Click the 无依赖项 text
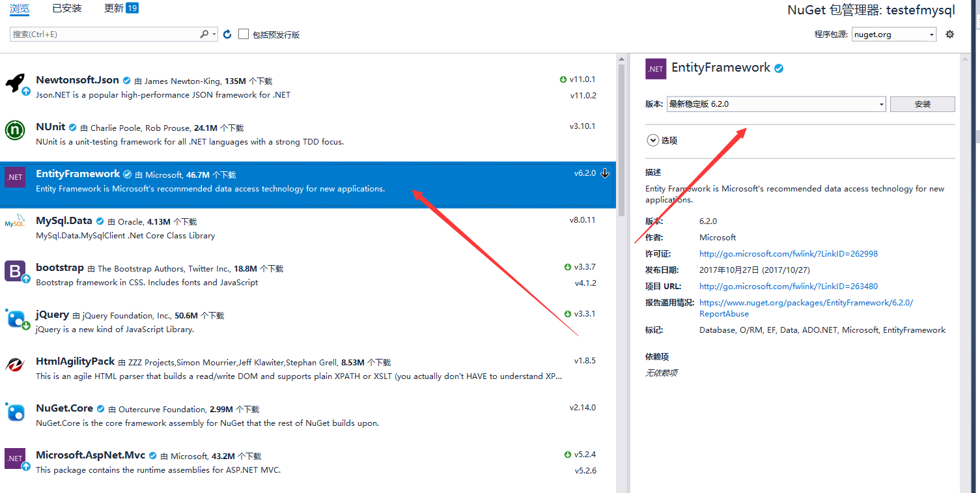This screenshot has width=980, height=493. (x=662, y=373)
